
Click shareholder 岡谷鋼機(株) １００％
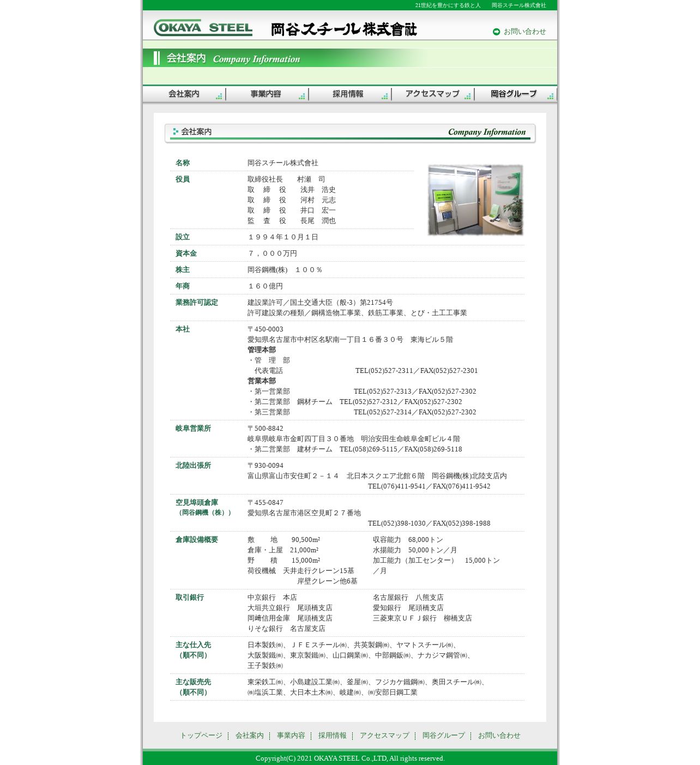tap(285, 270)
